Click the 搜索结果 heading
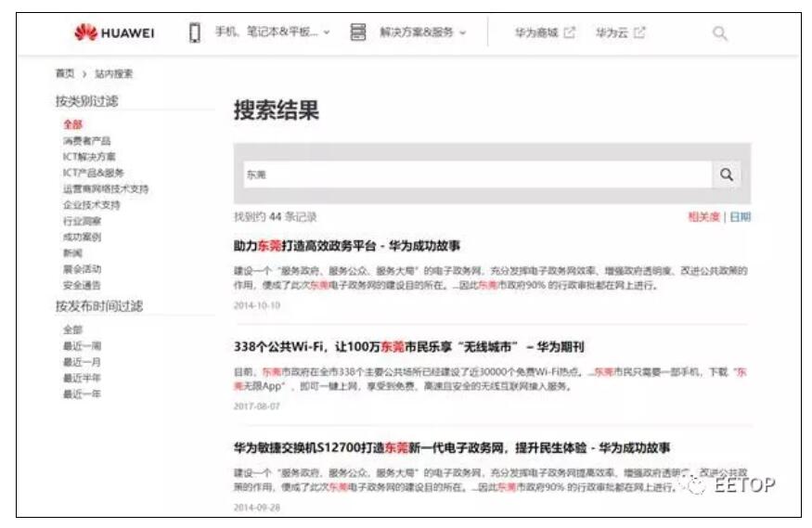 [276, 109]
